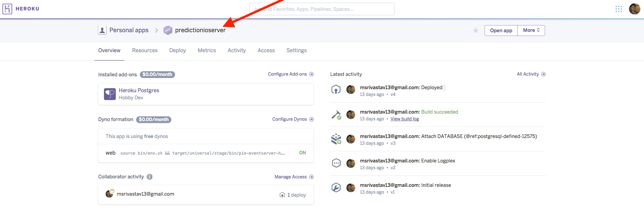Click the Personal apps breadcrumb link
The image size is (644, 214).
[129, 30]
